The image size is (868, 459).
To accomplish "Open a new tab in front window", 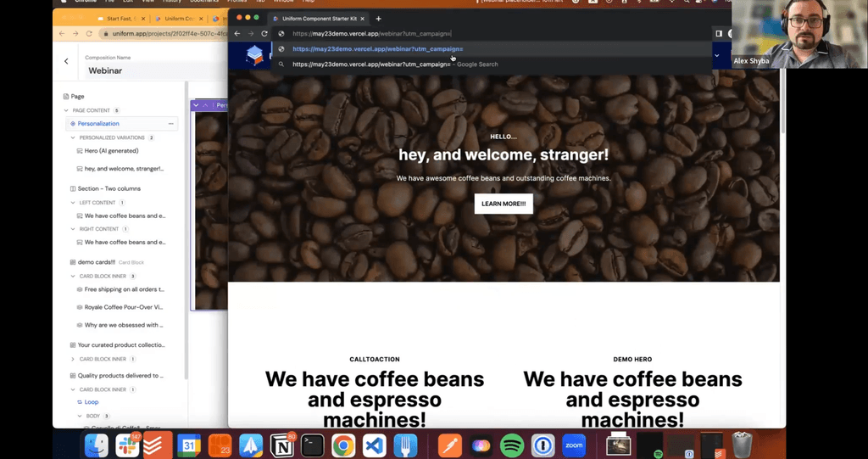I will coord(379,19).
